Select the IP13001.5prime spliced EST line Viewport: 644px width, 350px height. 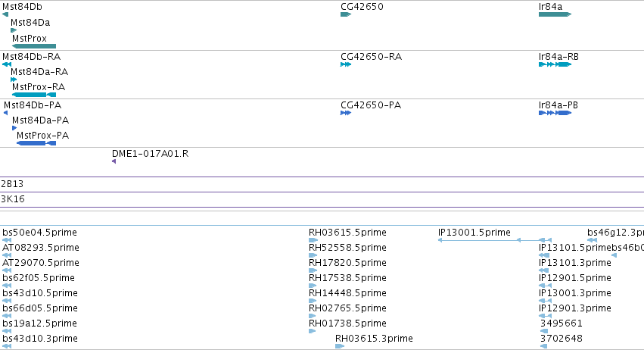pos(495,240)
